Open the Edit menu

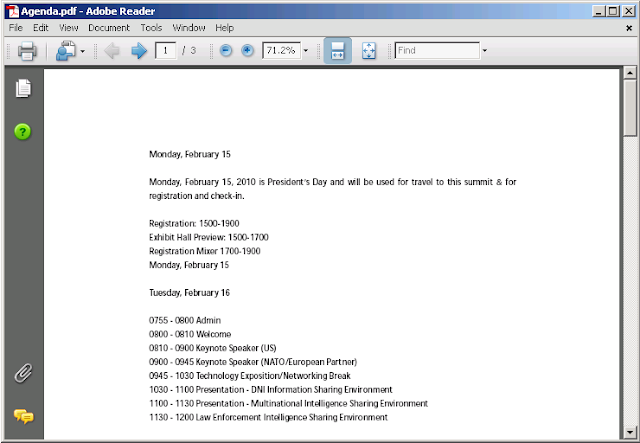click(x=41, y=28)
